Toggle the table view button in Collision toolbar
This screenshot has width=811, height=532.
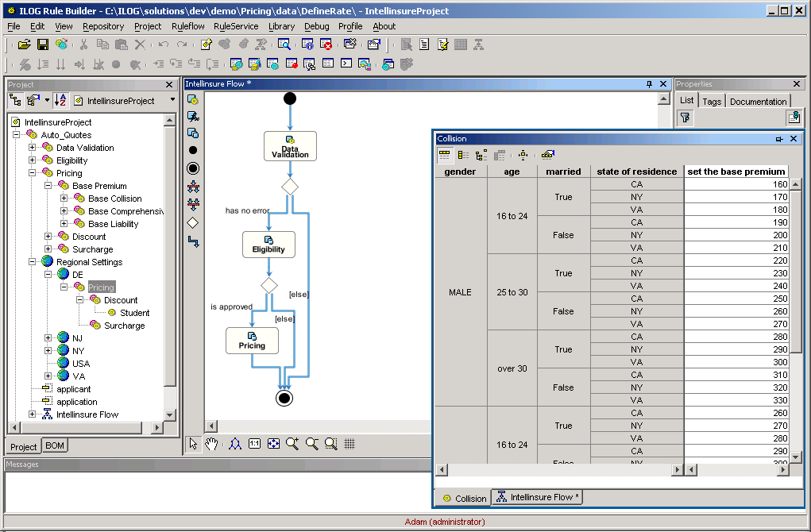(x=444, y=155)
